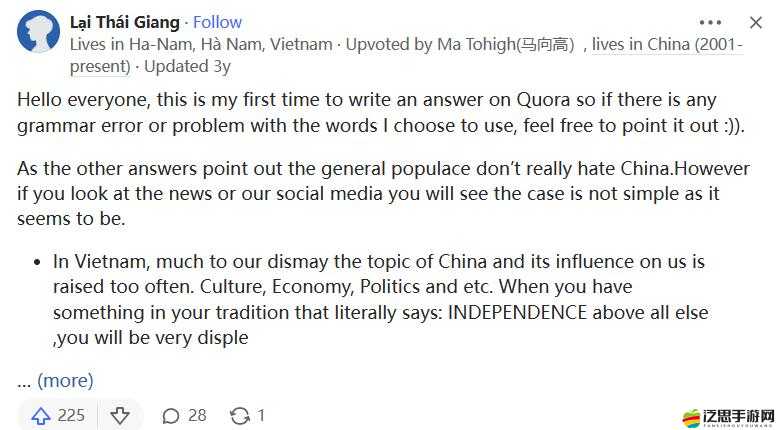Downvote the answer with the down arrow

(120, 415)
